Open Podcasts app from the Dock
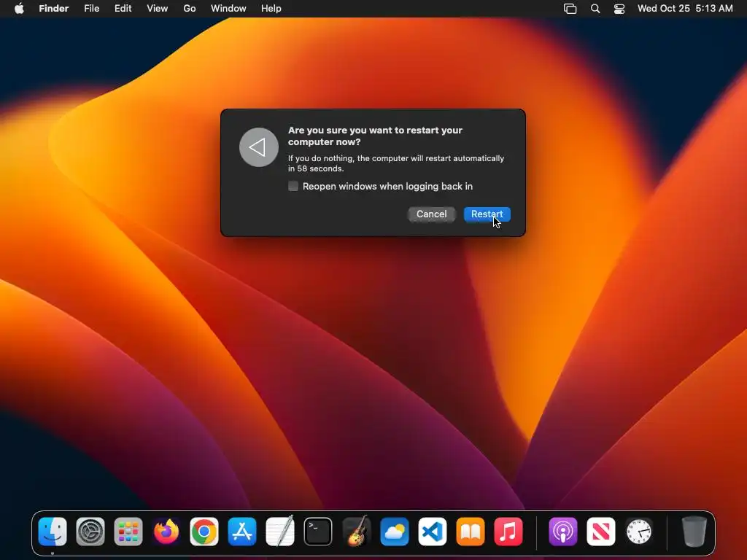747x560 pixels. point(563,532)
